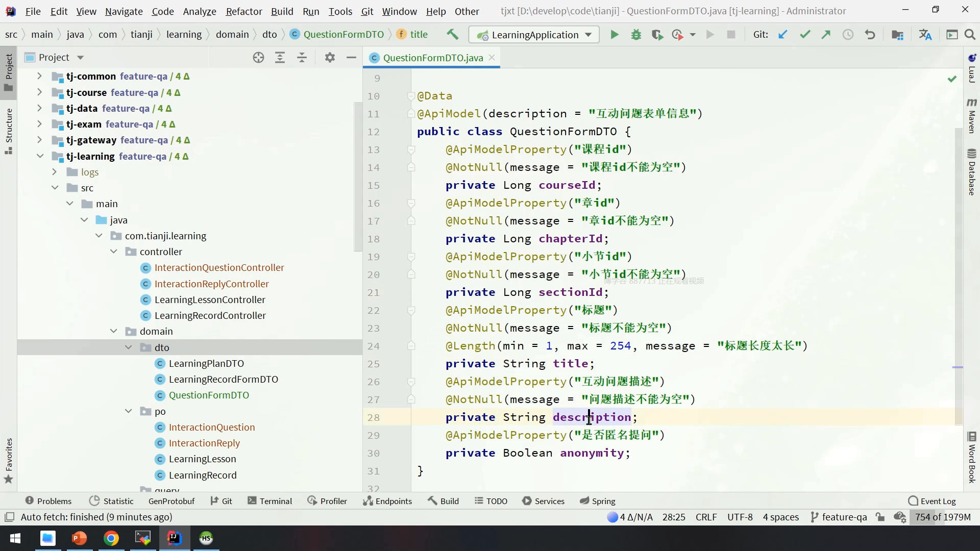The image size is (980, 551).
Task: Toggle the Database tool window on right
Action: coord(972,172)
